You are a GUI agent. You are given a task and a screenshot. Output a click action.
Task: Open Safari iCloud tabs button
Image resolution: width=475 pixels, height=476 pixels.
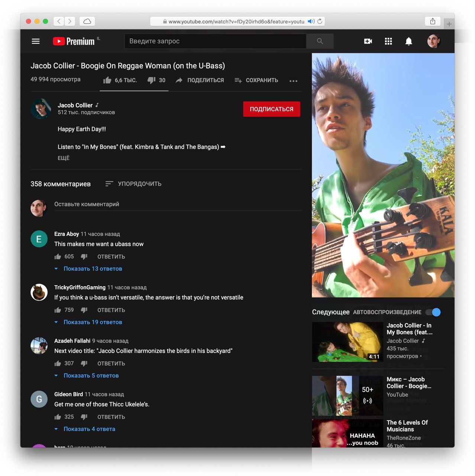87,21
